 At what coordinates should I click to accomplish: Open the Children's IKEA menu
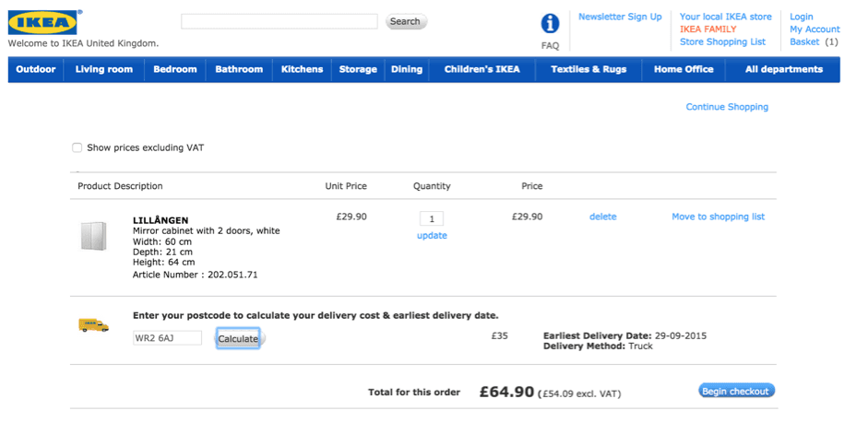pos(482,69)
